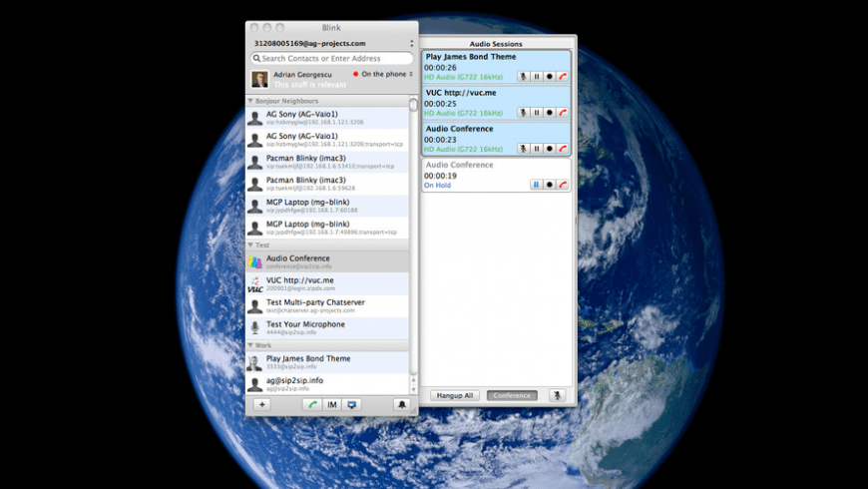Image resolution: width=868 pixels, height=489 pixels.
Task: Select AG Sony contact with transport=tcp :3209
Action: tap(327, 140)
